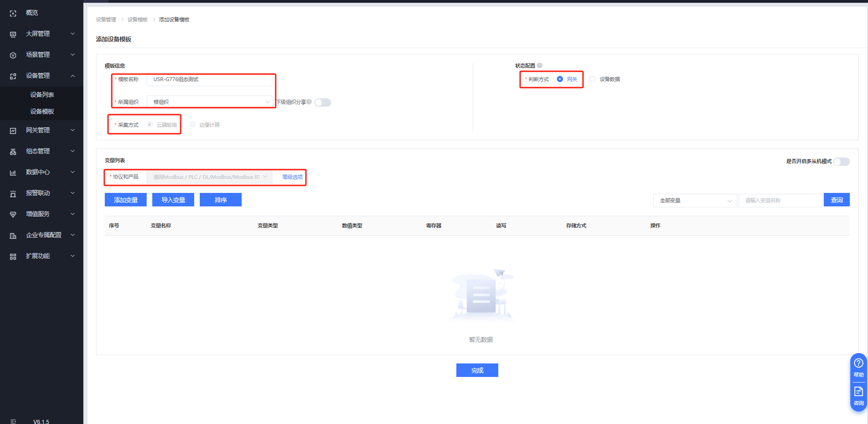Click the 场景管理 cube icon
This screenshot has height=424, width=868.
pos(13,55)
